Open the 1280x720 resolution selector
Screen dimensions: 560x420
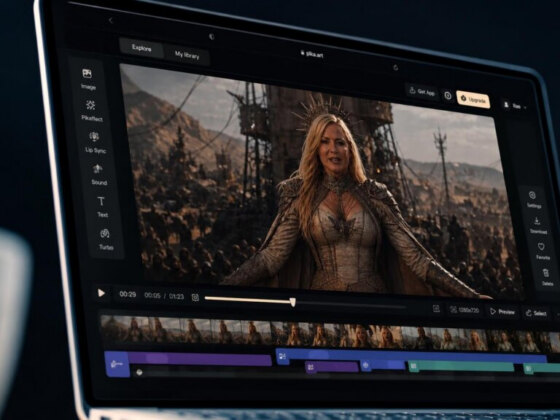pos(464,310)
